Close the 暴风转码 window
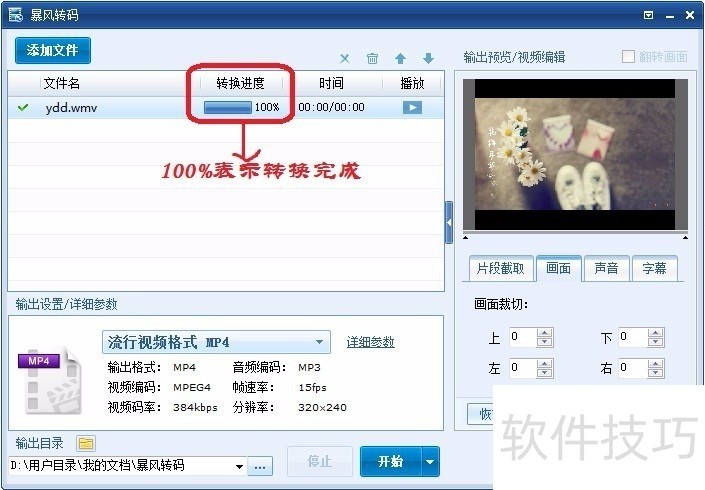Screen dimensions: 705x490 click(x=690, y=15)
